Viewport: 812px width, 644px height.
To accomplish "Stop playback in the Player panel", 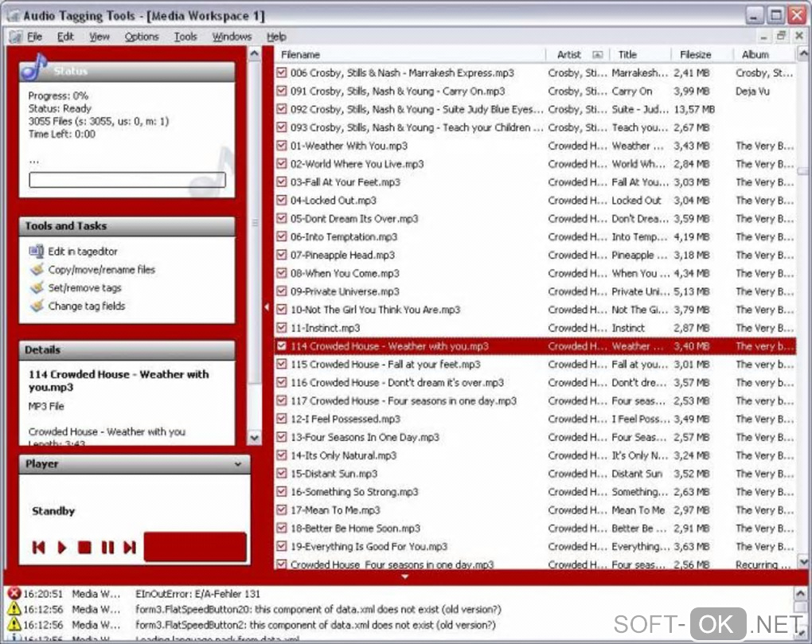I will [84, 547].
